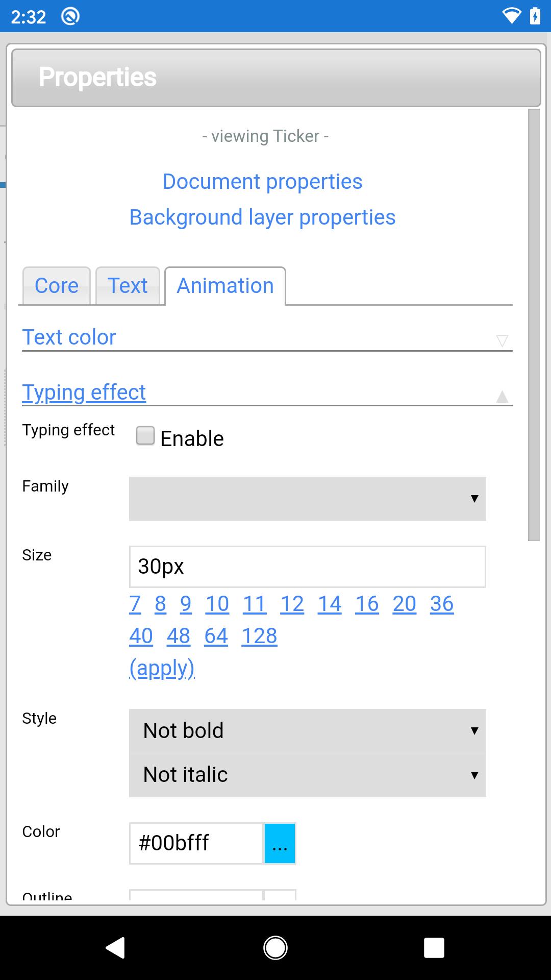Image resolution: width=551 pixels, height=980 pixels.
Task: Focus the Color hex field #00bfff
Action: click(196, 843)
